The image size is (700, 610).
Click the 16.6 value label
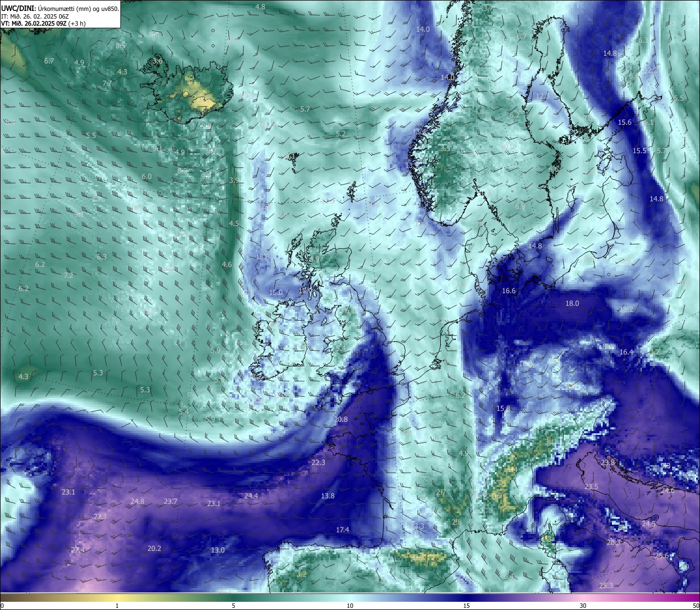(x=509, y=291)
